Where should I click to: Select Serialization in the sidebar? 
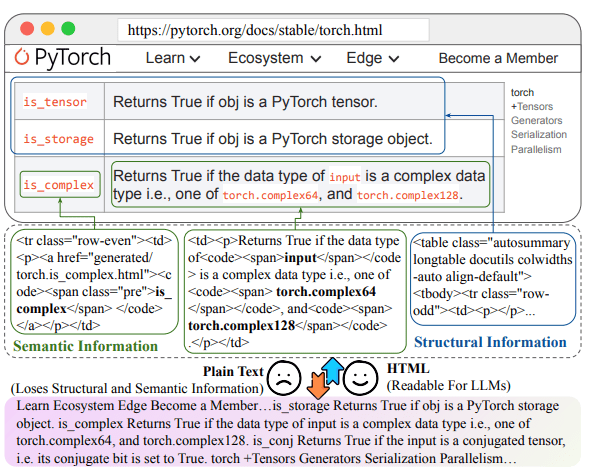pos(541,135)
